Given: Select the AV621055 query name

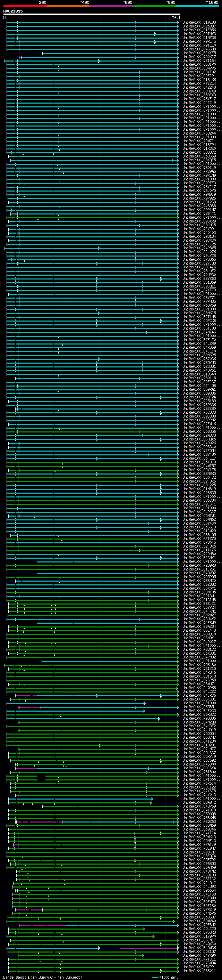Looking at the screenshot, I should [13, 11].
